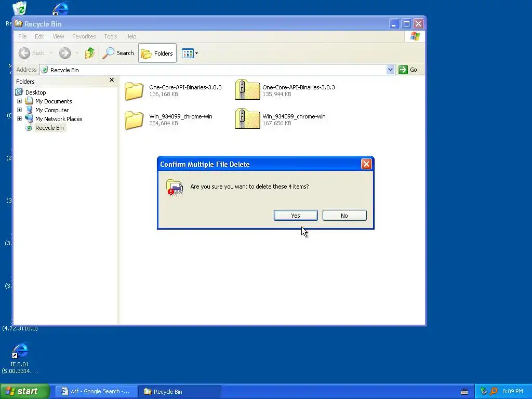Click the keyboard icon on taskbar
Image resolution: width=532 pixels, height=399 pixels.
(464, 392)
